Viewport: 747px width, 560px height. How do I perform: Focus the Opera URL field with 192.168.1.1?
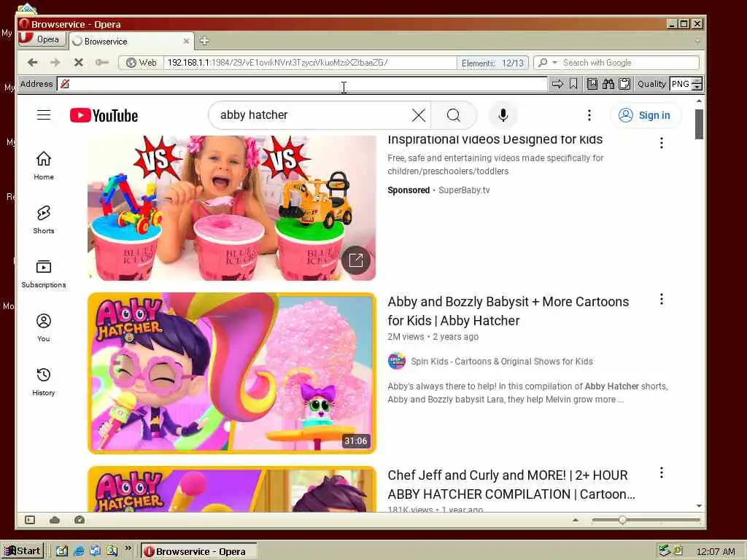point(309,63)
